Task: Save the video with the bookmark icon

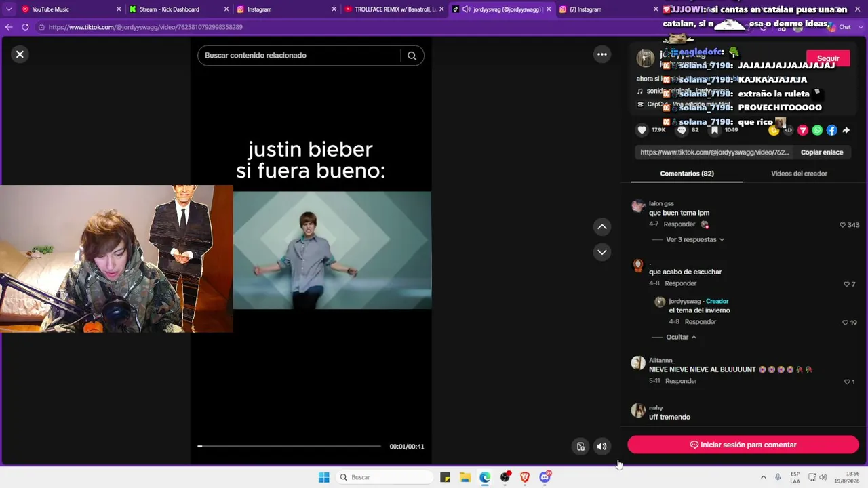Action: coord(715,130)
